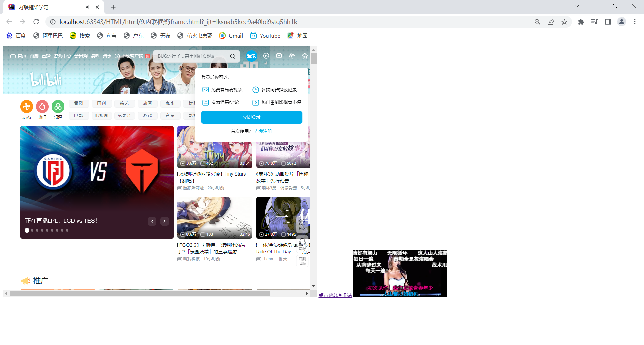Click the blue 登录 avatar button
Screen dimensions: 644x345
(x=252, y=56)
